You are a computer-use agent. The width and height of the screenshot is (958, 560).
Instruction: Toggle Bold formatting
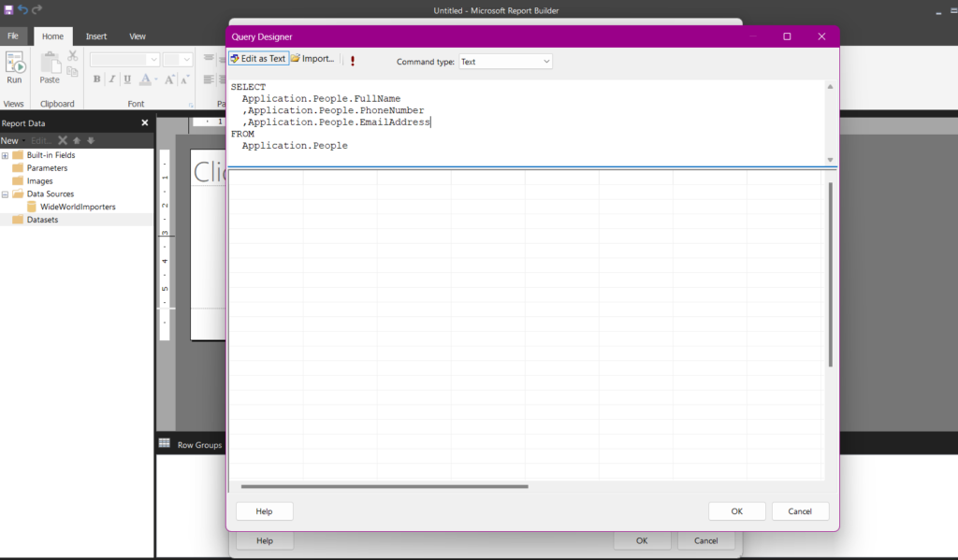pos(96,79)
